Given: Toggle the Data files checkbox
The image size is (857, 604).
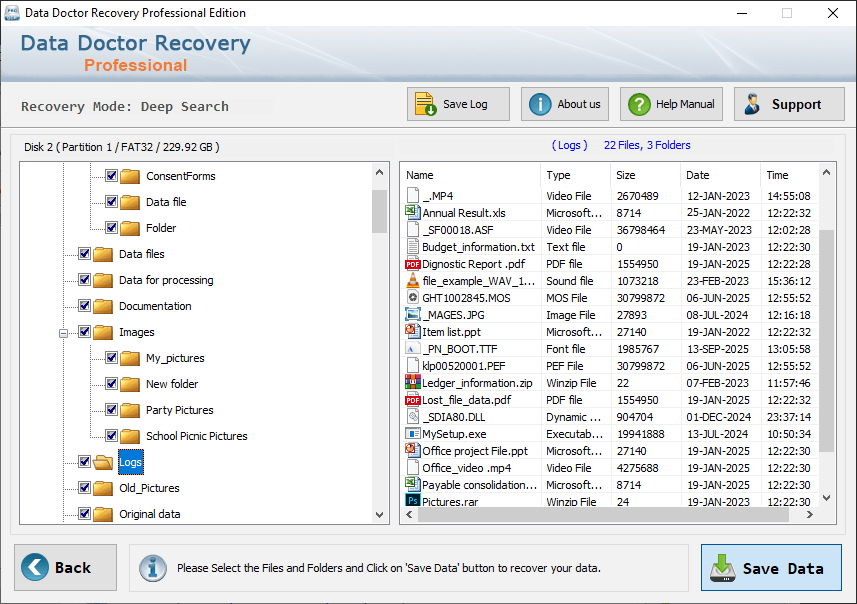Looking at the screenshot, I should pyautogui.click(x=84, y=254).
